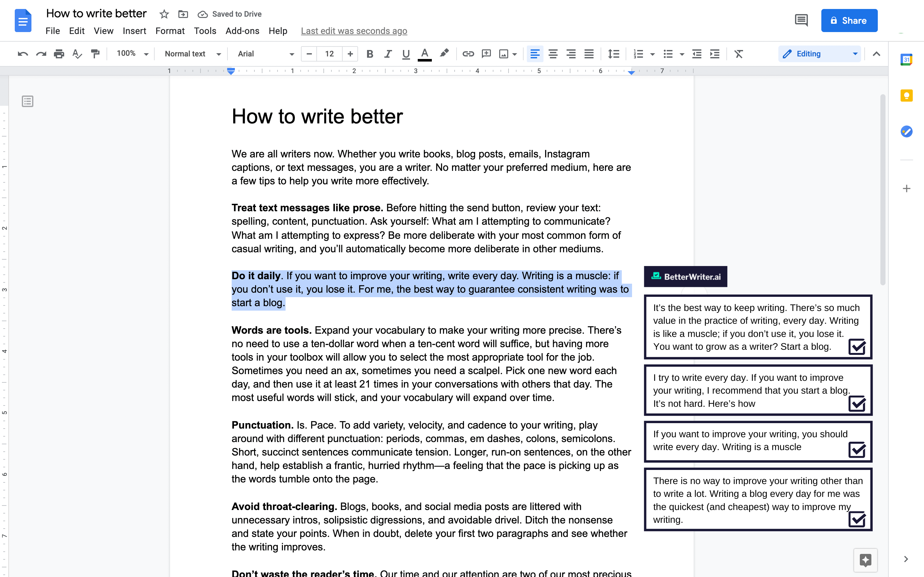The width and height of the screenshot is (924, 577).
Task: Expand the font size dropdown
Action: 329,53
